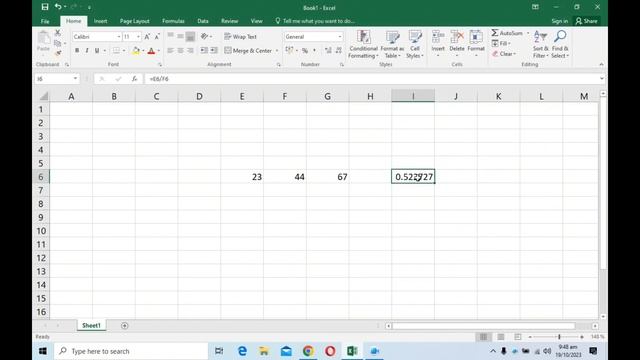Toggle Wrap Text
The image size is (640, 360).
tap(240, 37)
